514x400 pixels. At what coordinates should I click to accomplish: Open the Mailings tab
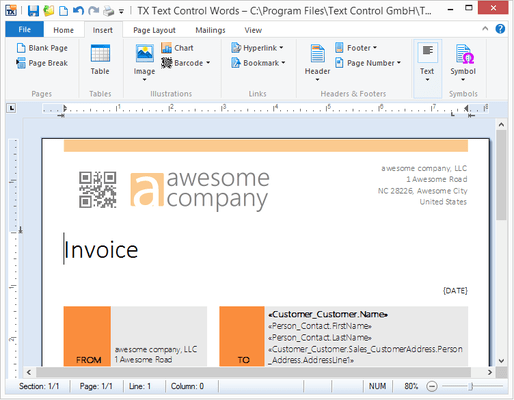click(x=210, y=30)
